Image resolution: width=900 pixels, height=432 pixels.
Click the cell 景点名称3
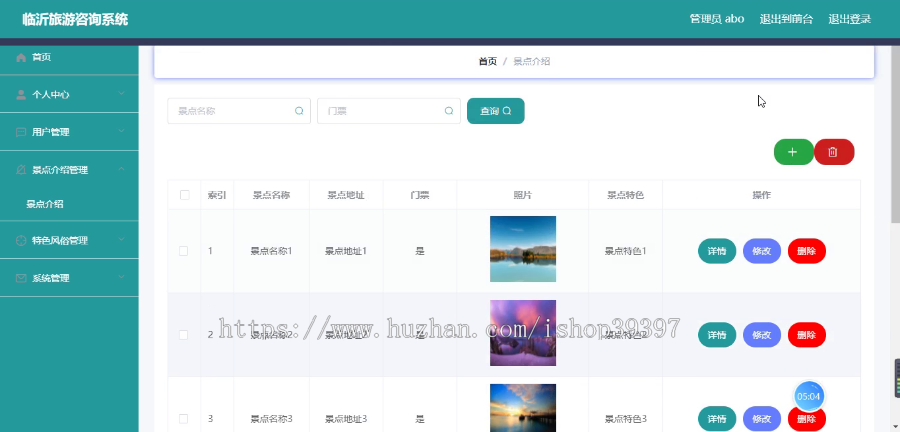click(271, 418)
